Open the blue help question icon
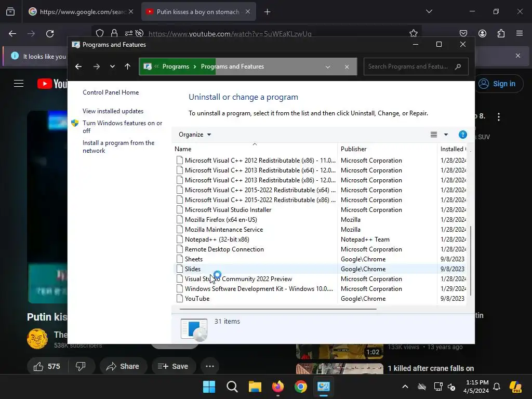 (x=463, y=135)
